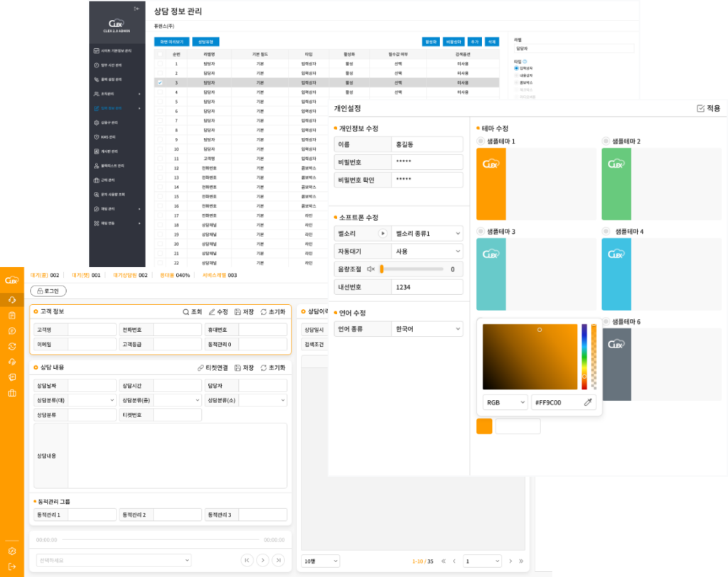Click the muted speaker icon beside 음량조절
728x577 pixels.
tap(370, 269)
